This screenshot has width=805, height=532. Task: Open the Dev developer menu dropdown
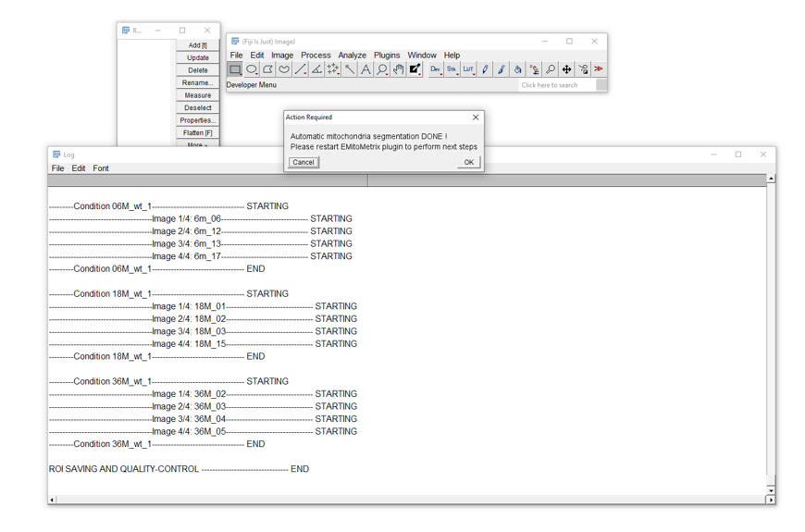pos(435,69)
